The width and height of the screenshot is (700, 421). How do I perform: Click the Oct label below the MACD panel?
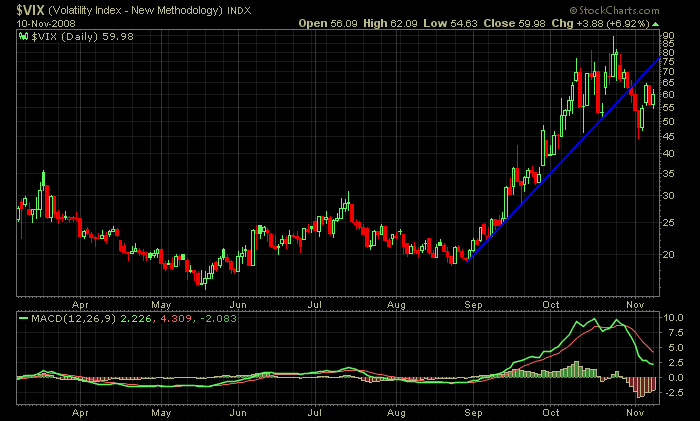click(x=551, y=413)
